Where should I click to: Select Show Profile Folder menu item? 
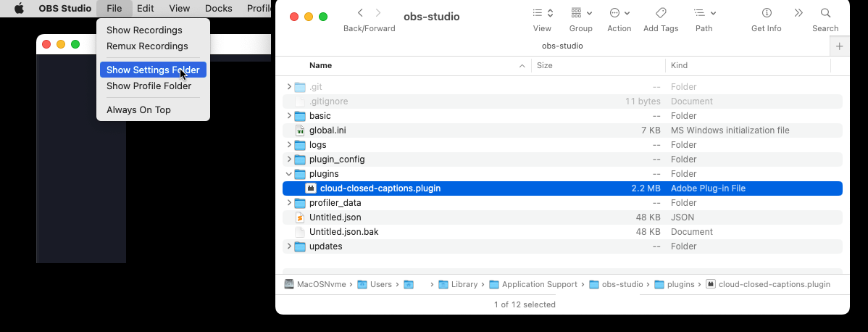tap(149, 86)
